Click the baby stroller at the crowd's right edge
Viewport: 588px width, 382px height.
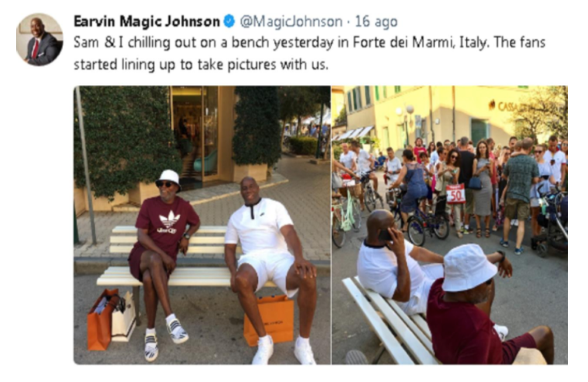[x=551, y=221]
